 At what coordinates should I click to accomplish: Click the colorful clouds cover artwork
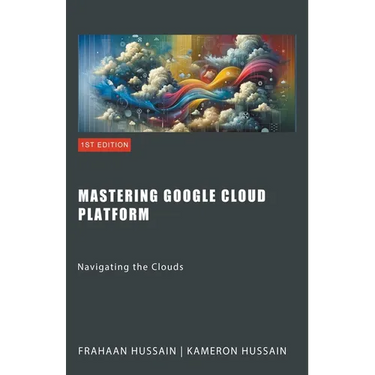(187, 83)
